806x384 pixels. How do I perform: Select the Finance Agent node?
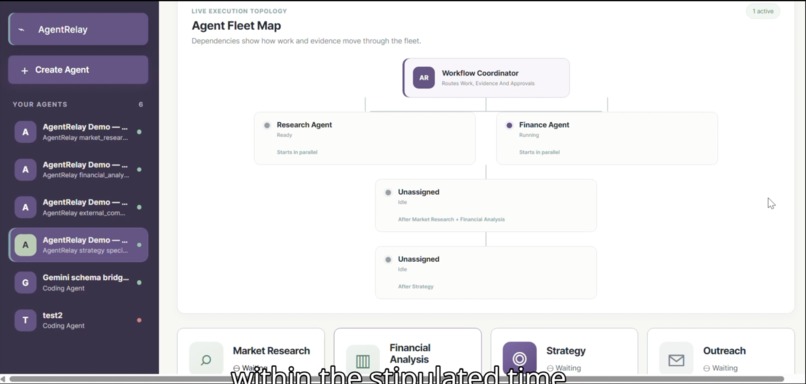click(607, 138)
